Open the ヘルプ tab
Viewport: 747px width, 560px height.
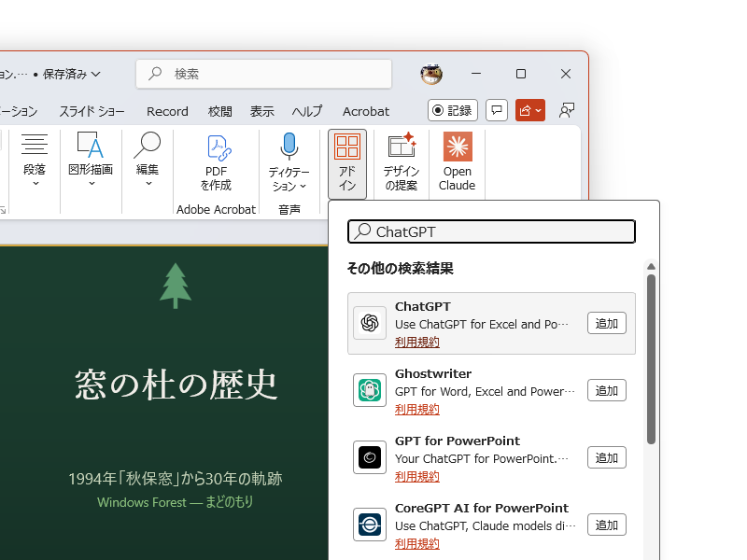(307, 111)
